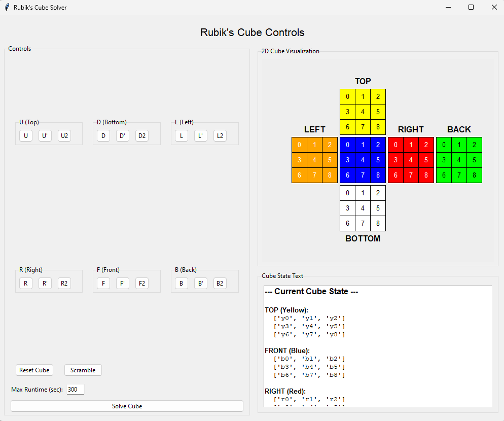
Task: Click the LEFT face label
Action: (x=315, y=130)
